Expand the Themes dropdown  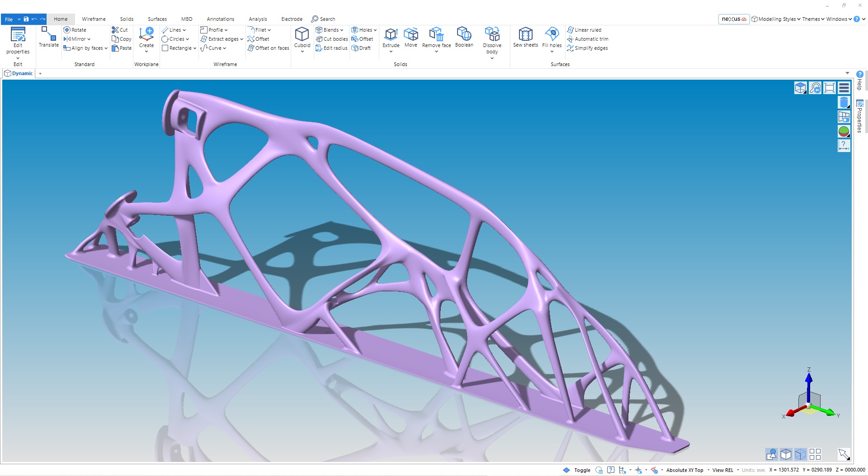pyautogui.click(x=814, y=19)
